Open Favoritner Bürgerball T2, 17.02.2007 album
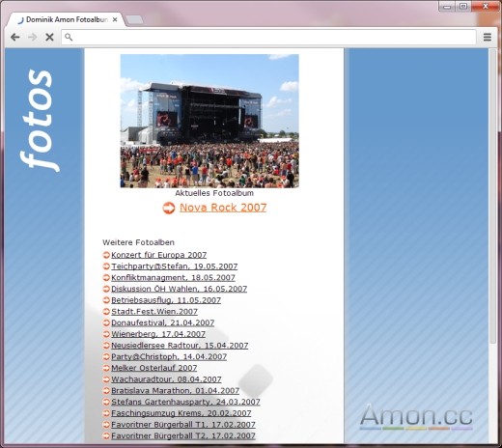The width and height of the screenshot is (502, 448). pyautogui.click(x=183, y=435)
